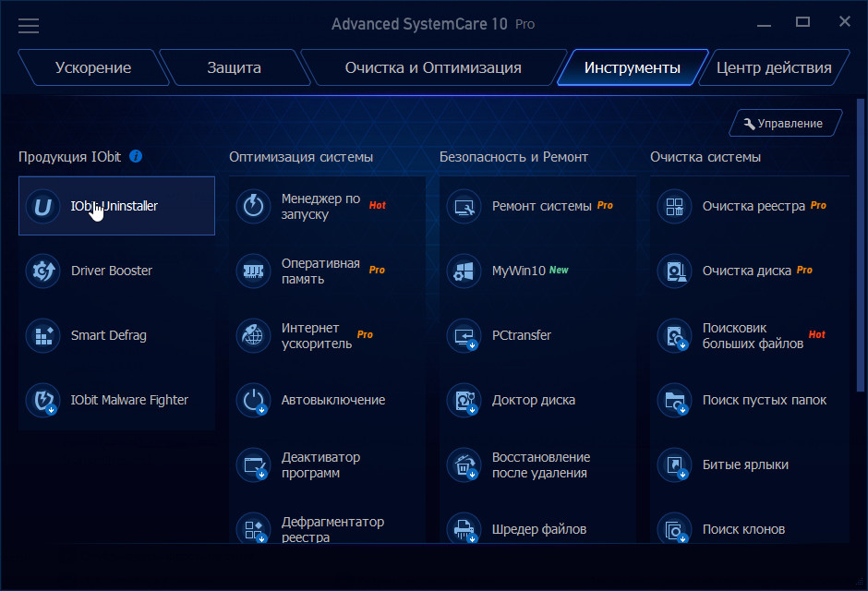
Task: Click the Дефрагментатор реестра icon
Action: [x=254, y=528]
